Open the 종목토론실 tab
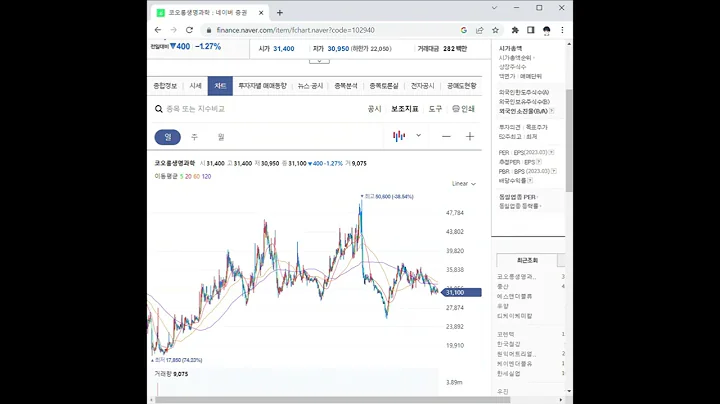The image size is (720, 404). (384, 86)
